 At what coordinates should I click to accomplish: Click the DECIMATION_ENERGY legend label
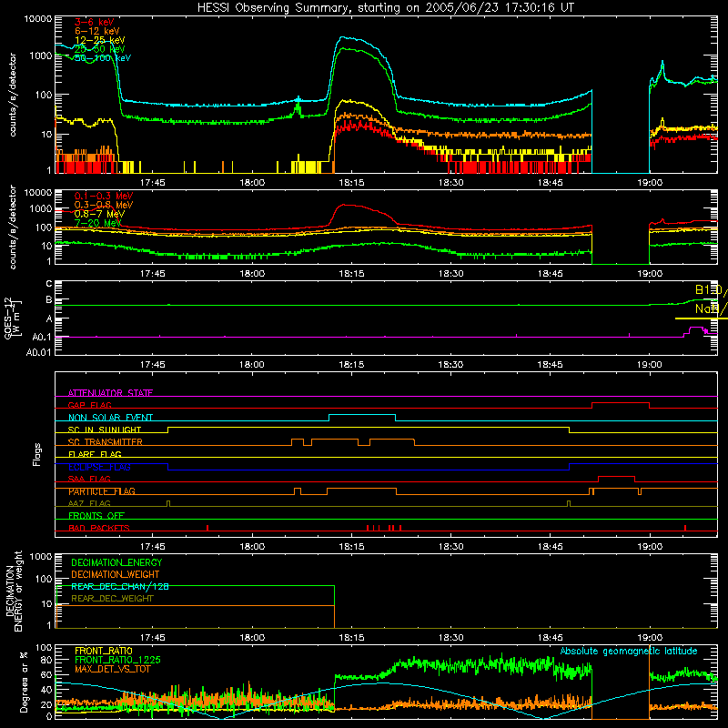tap(116, 562)
